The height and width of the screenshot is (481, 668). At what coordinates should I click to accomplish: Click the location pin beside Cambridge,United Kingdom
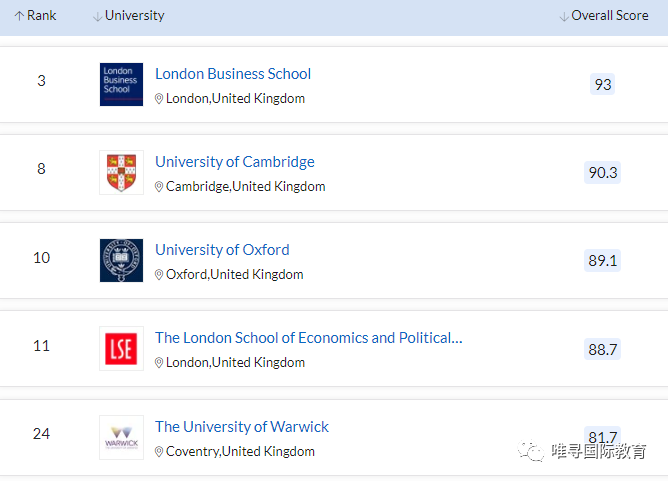pyautogui.click(x=159, y=187)
